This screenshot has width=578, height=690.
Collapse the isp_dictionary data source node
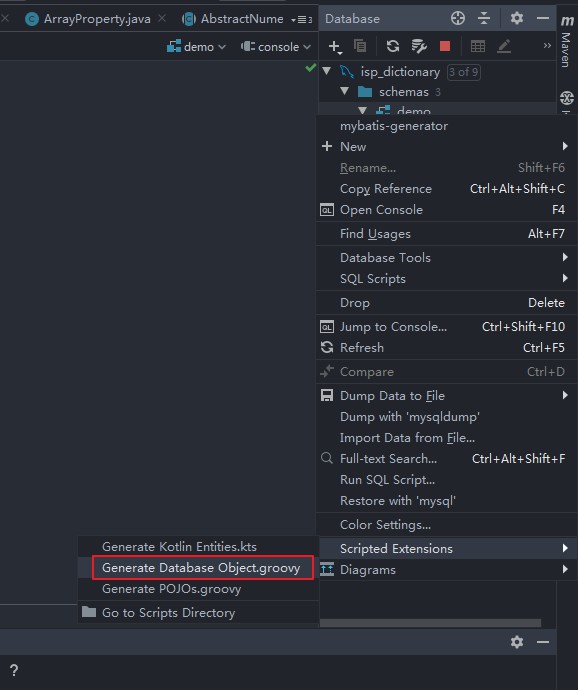[x=327, y=71]
